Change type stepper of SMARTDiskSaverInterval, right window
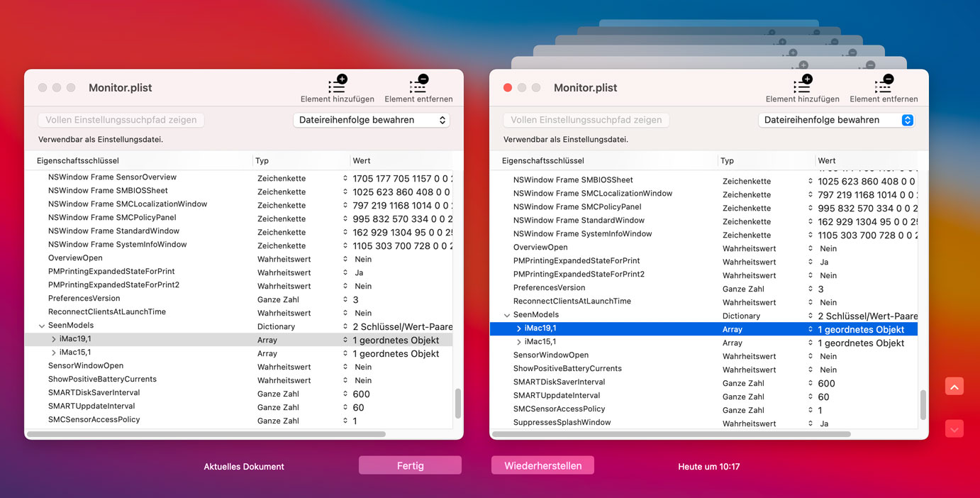Viewport: 980px width, 498px height. [811, 383]
